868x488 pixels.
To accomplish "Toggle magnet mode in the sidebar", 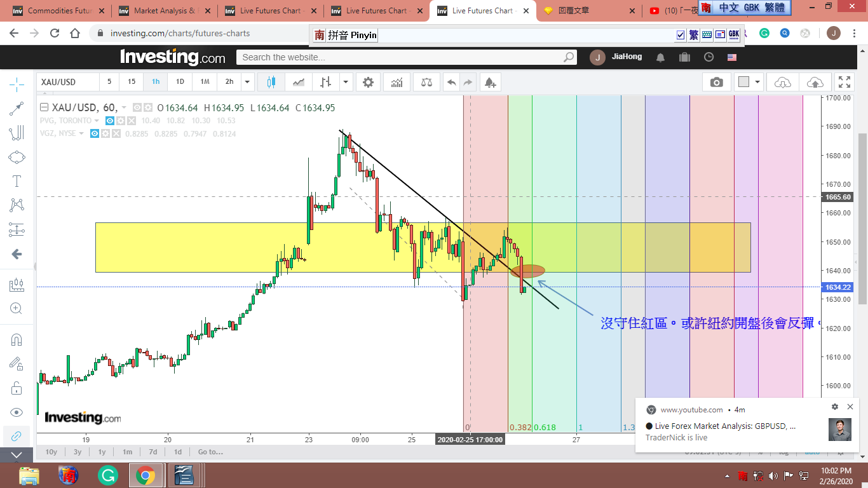I will coord(17,339).
